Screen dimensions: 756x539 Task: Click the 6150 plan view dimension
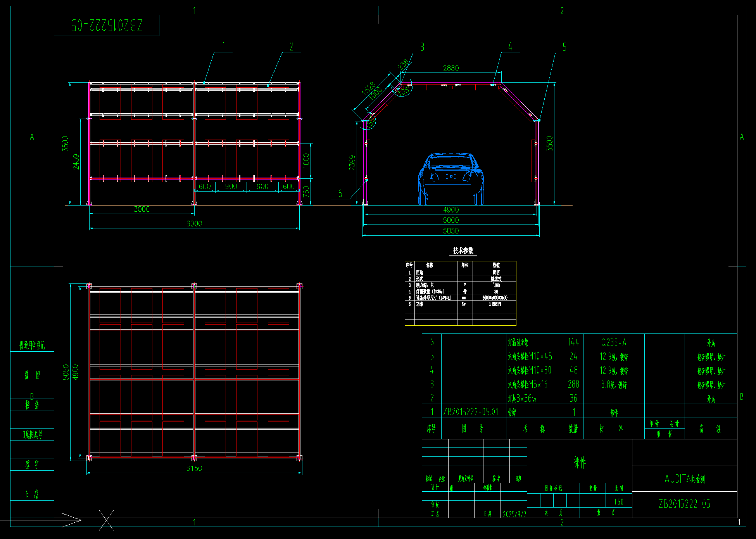(x=194, y=468)
